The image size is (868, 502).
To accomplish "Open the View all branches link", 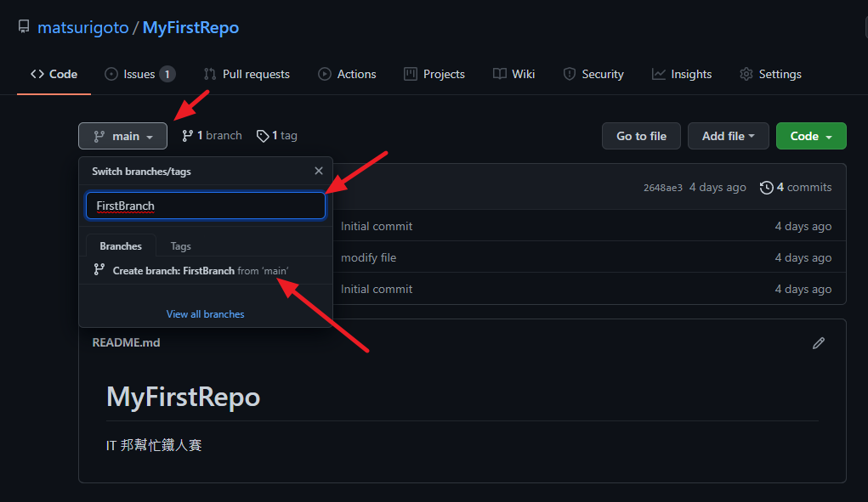I will [x=206, y=314].
